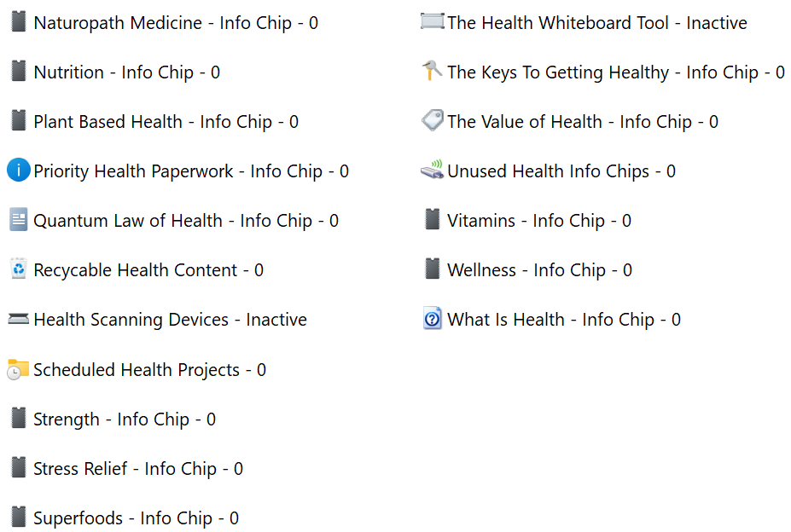Click the blue info icon beside Priority Health Paperwork
Viewport: 791px width, 532px height.
(18, 171)
